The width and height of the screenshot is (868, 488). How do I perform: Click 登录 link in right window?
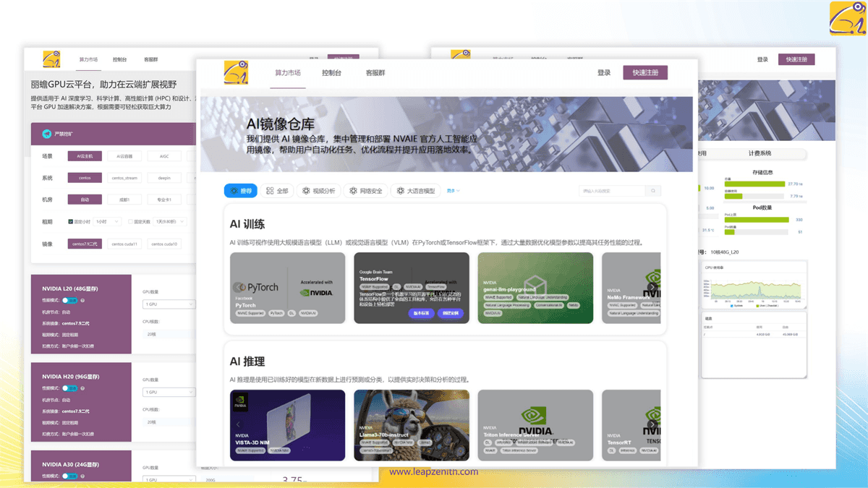(762, 59)
